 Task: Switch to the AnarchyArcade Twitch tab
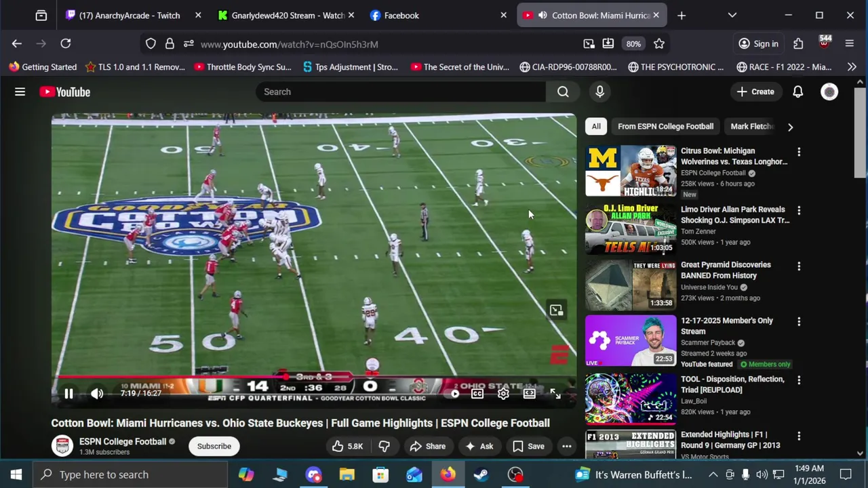tap(130, 15)
